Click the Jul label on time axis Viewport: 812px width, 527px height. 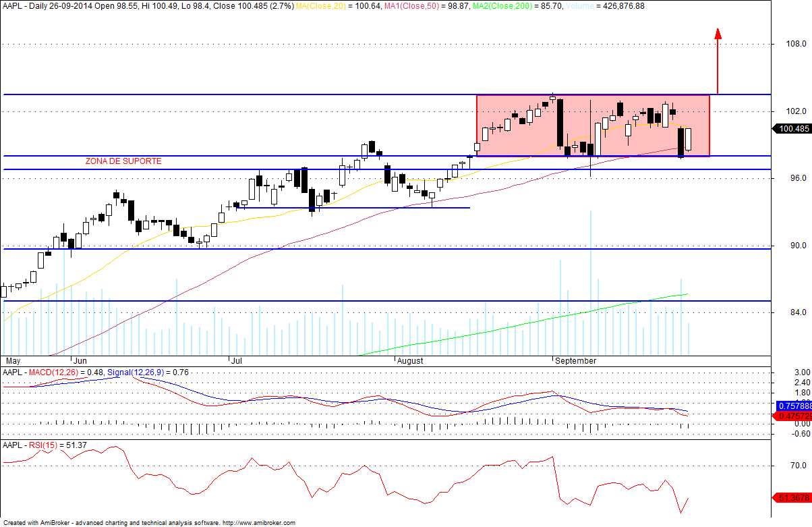pos(237,361)
